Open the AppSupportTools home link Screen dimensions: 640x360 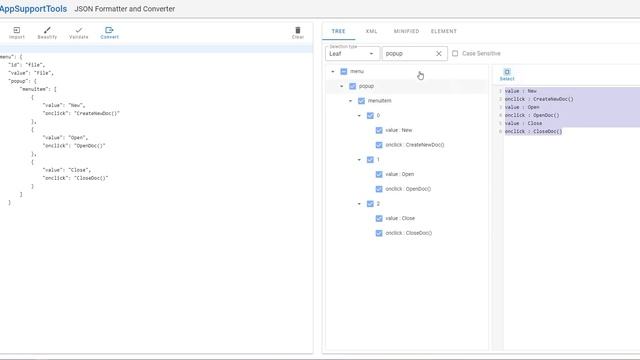pos(33,9)
